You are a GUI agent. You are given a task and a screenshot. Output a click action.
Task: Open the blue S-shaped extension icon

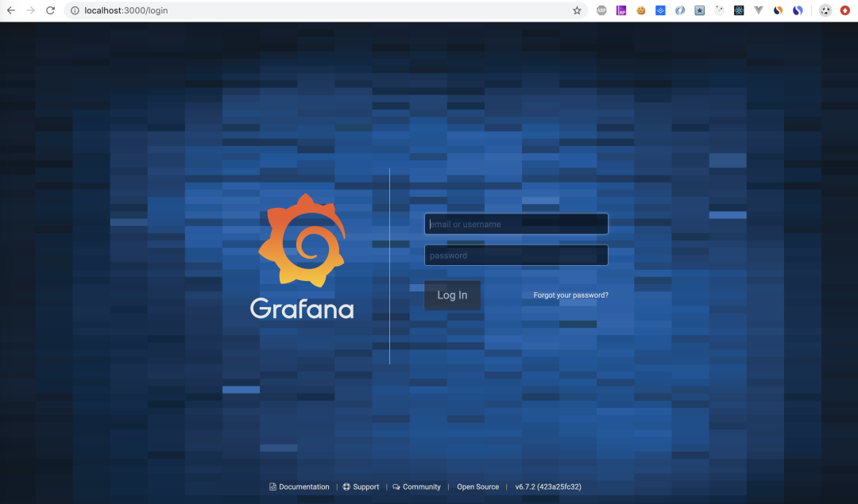[798, 10]
